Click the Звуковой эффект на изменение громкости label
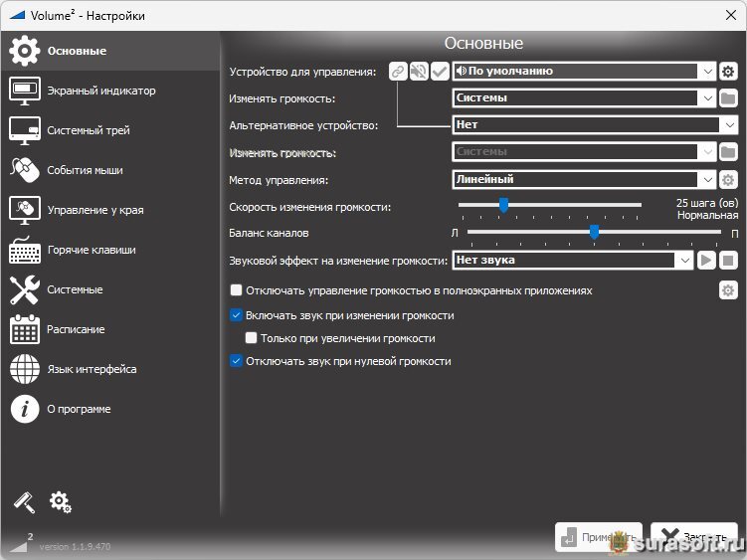747x560 pixels. click(x=338, y=261)
